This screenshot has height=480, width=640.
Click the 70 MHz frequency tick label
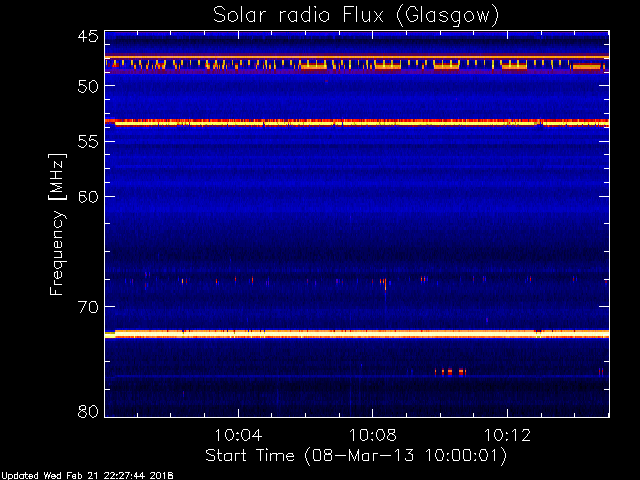point(88,307)
